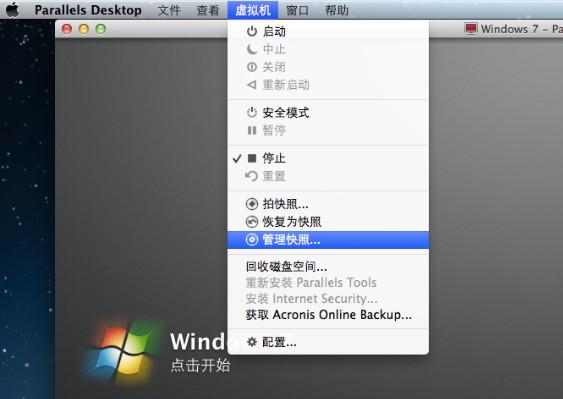Click the Windows 7 window title text

tap(522, 29)
